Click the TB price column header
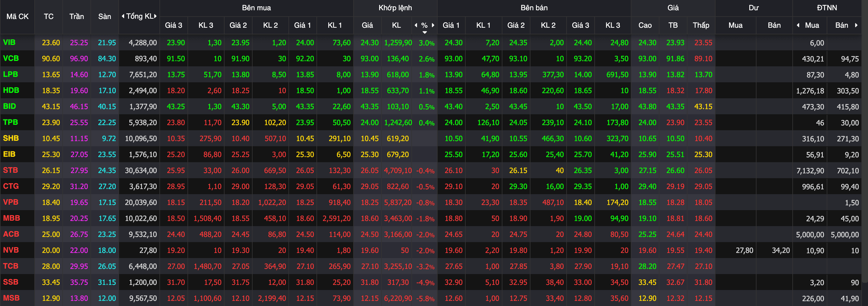This screenshot has width=868, height=306. pos(673,25)
